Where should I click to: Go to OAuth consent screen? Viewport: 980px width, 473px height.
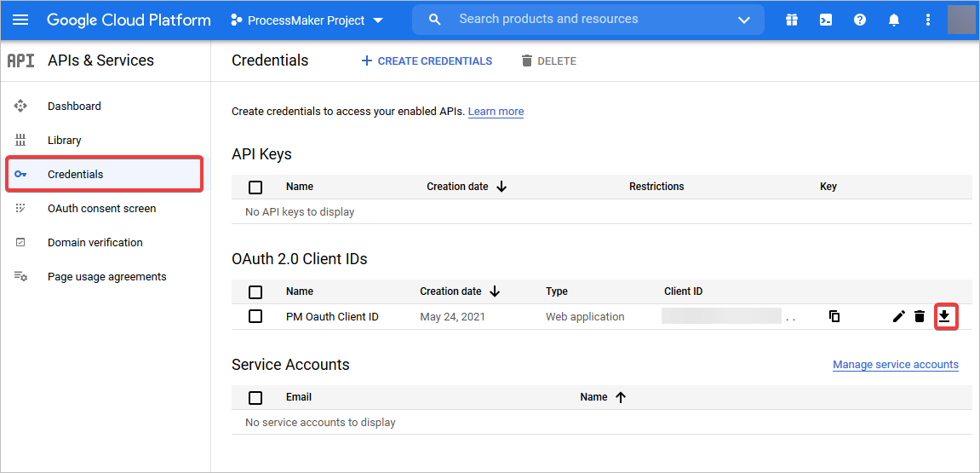[x=101, y=208]
